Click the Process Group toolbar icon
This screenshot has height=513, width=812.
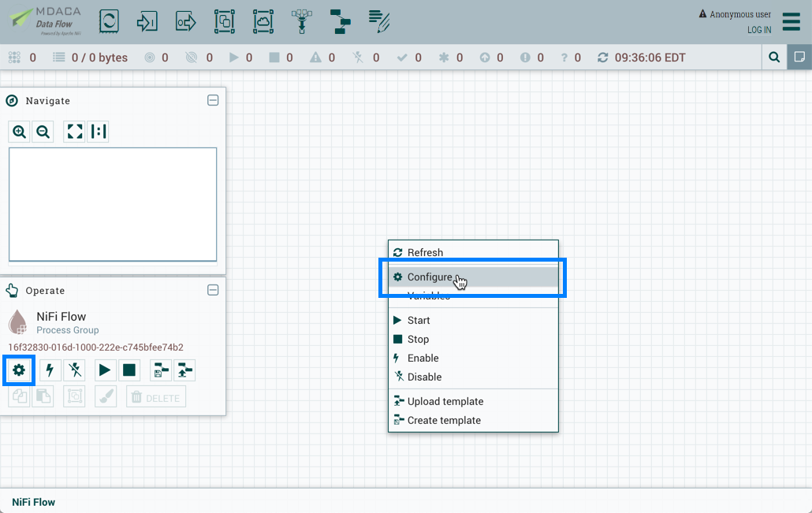point(224,21)
